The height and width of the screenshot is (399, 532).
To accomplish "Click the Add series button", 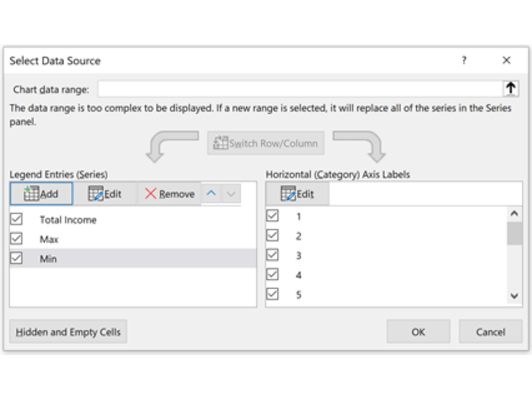I will tap(41, 194).
